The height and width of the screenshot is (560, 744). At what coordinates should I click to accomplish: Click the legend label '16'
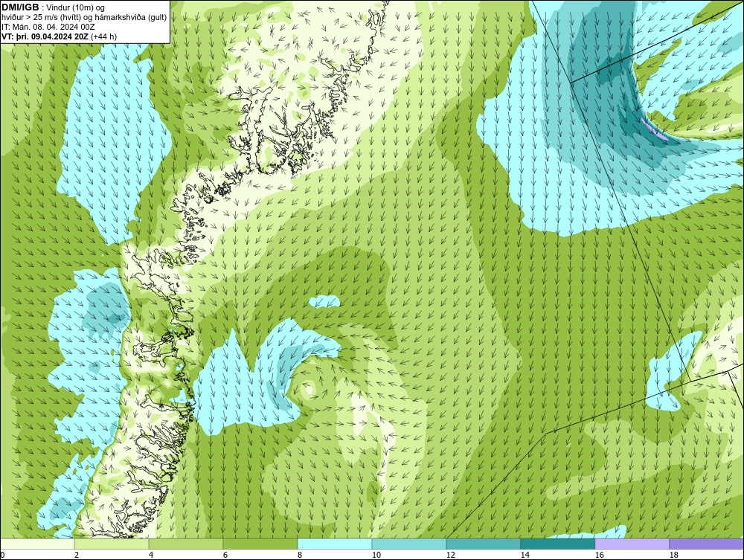coord(599,555)
